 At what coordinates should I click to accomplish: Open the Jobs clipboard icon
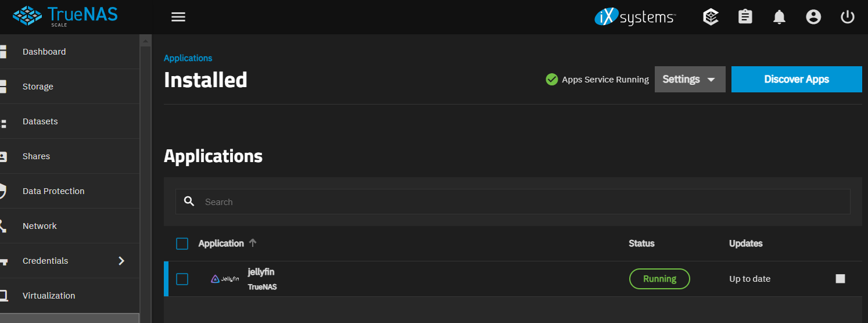point(745,17)
